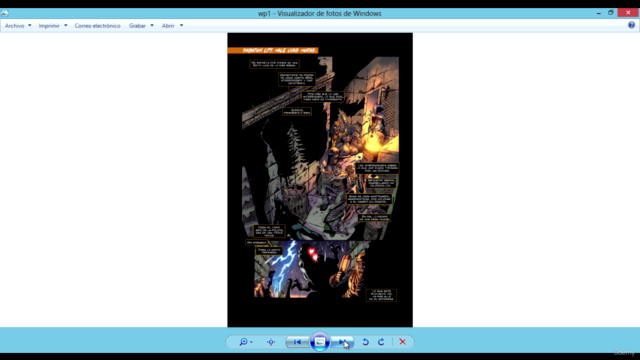Viewport: 640px width, 360px height.
Task: Open the Abrir menu
Action: tap(168, 26)
